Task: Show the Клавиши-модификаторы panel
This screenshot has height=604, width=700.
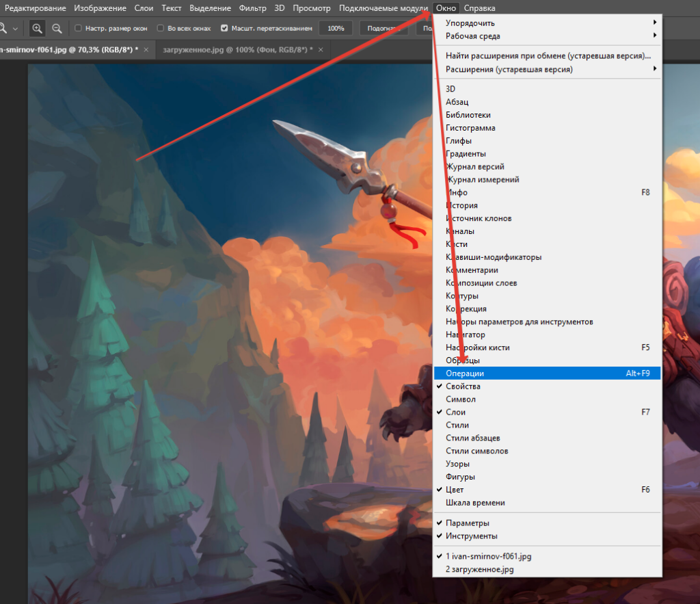Action: (x=548, y=257)
